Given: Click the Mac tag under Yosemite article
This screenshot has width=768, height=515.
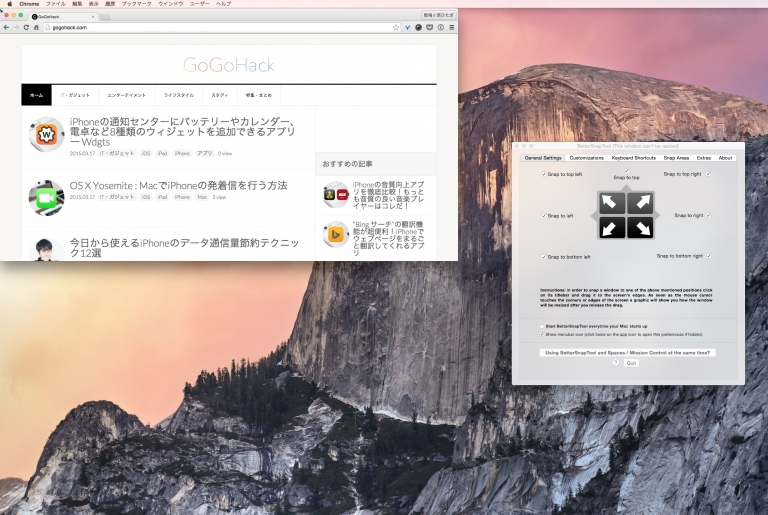Looking at the screenshot, I should pos(202,197).
